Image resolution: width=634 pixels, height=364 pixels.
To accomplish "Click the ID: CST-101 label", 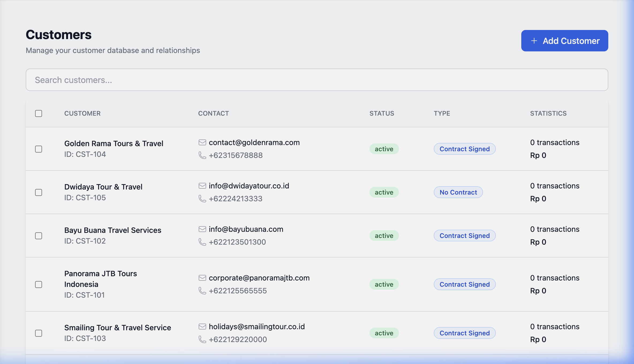I will (x=84, y=295).
